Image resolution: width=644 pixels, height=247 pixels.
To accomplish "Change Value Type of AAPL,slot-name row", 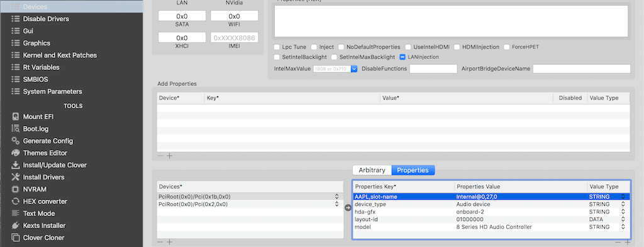I will (623, 197).
